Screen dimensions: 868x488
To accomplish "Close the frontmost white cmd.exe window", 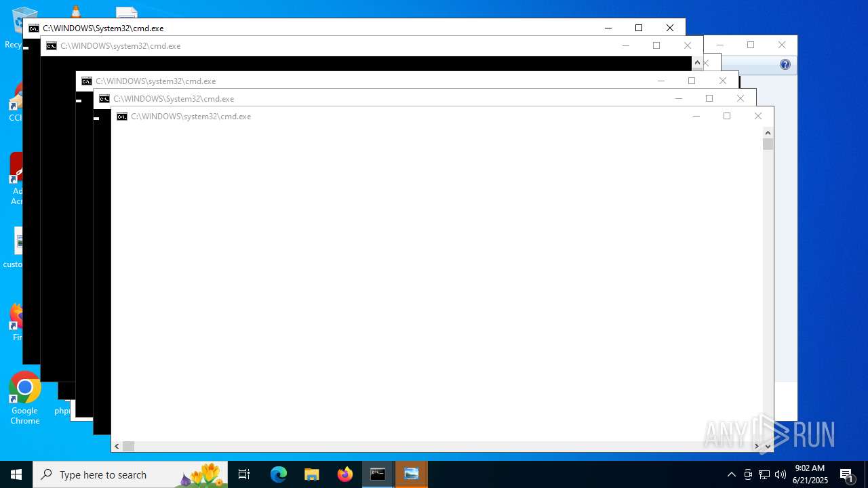I will (x=758, y=116).
